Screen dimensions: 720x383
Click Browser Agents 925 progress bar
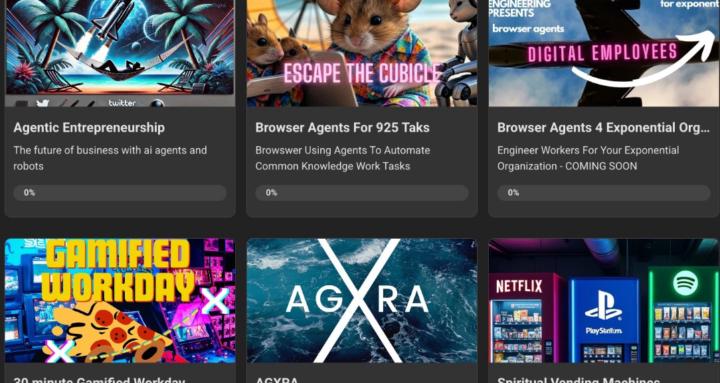tap(362, 193)
